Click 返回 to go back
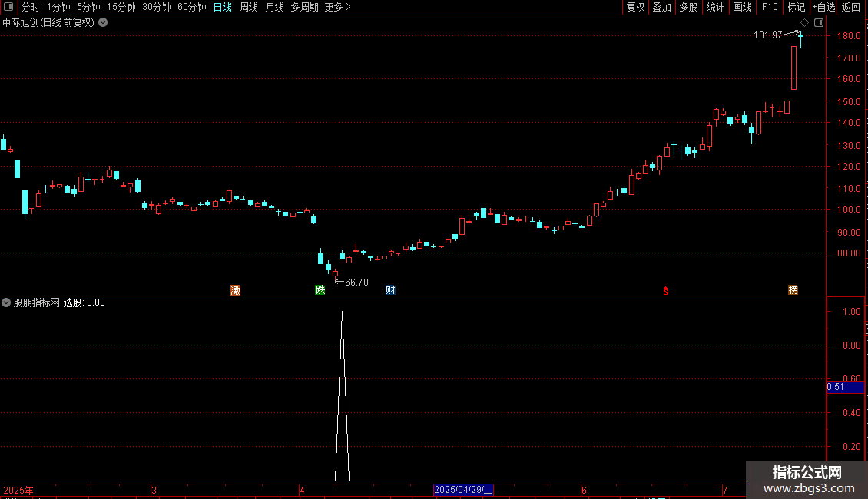 click(x=851, y=7)
